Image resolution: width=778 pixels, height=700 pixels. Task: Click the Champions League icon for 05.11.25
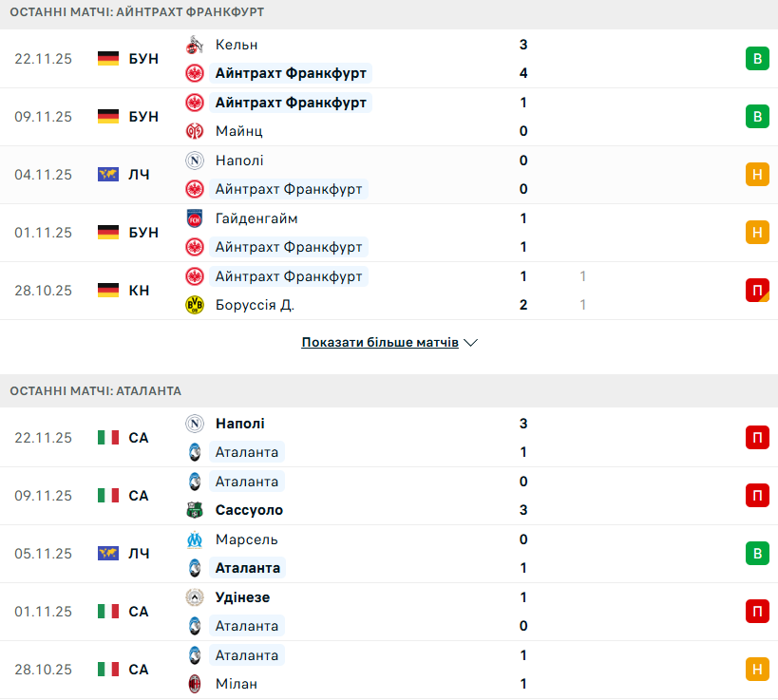point(108,554)
